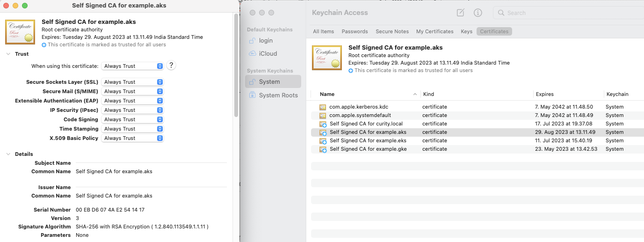Click the certificate icon for com.apple.systemdefault
644x242 pixels.
[x=322, y=116]
